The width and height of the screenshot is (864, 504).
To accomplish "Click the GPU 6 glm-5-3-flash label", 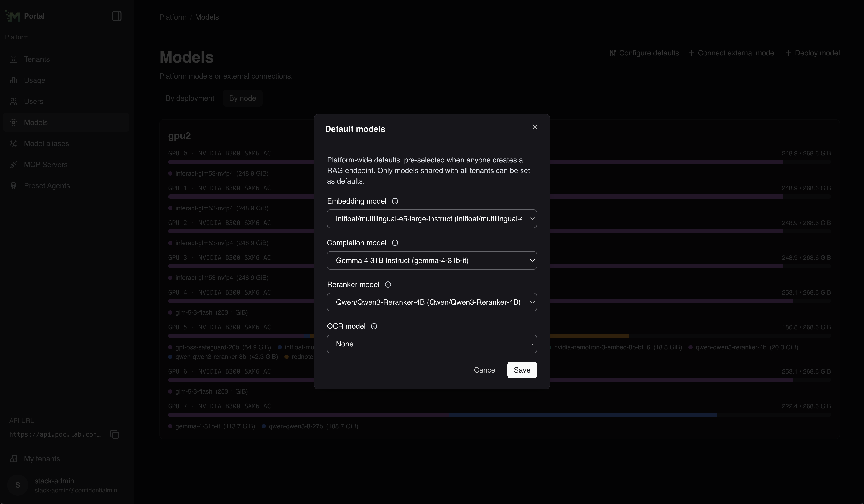I will click(x=212, y=391).
